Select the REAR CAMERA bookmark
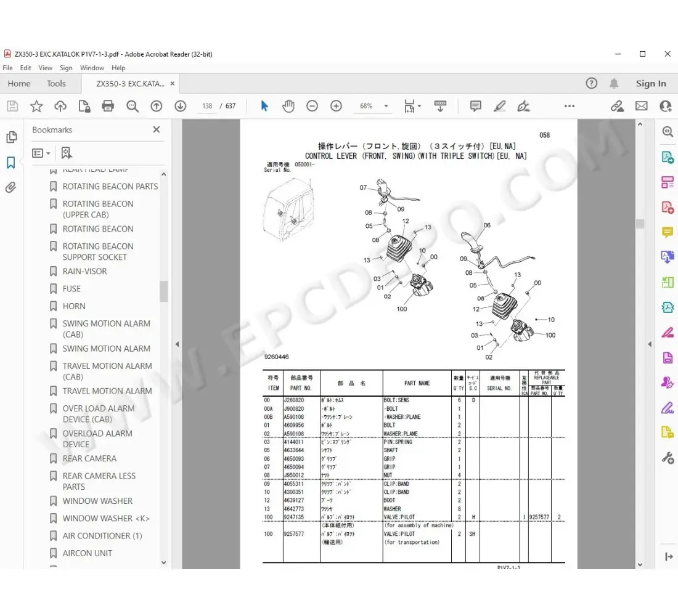678x616 pixels. click(x=89, y=458)
